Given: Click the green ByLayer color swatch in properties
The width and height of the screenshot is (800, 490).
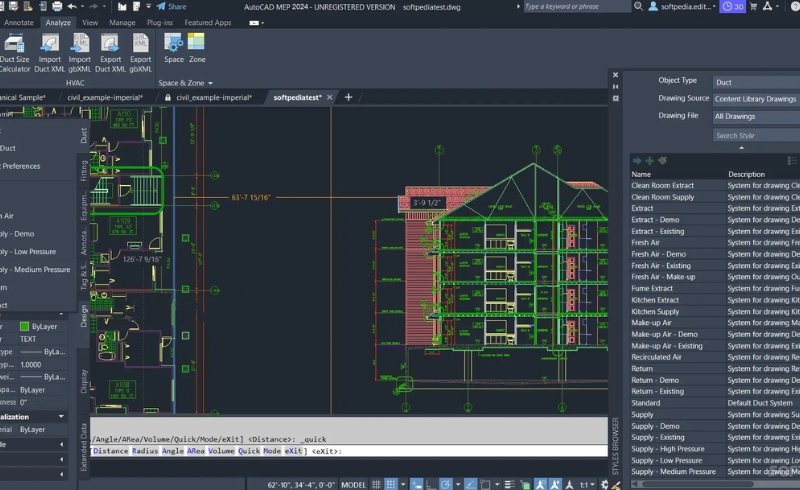Looking at the screenshot, I should 24,326.
